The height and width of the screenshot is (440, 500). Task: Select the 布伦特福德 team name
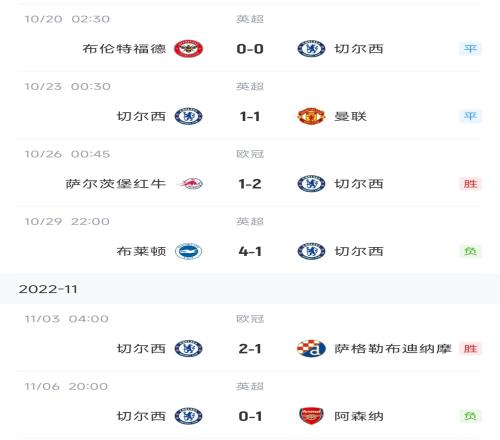click(124, 49)
